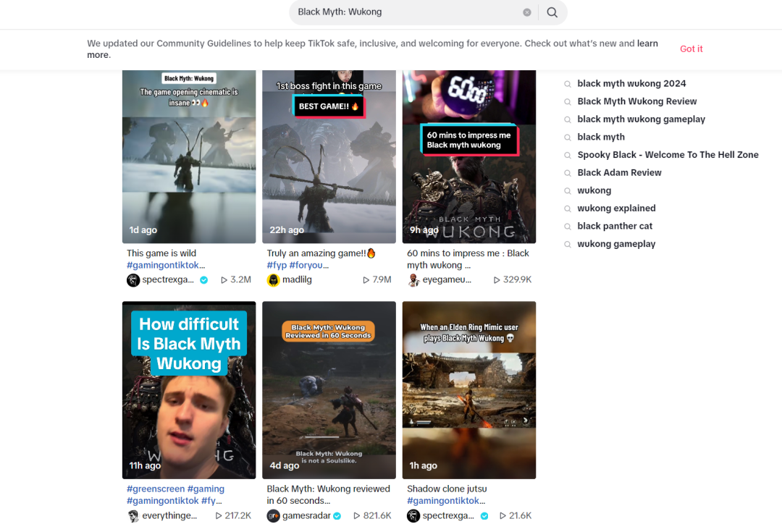Select Spooky Black - Welcome To The Hell Zone
Image resolution: width=782 pixels, height=532 pixels.
coord(668,155)
